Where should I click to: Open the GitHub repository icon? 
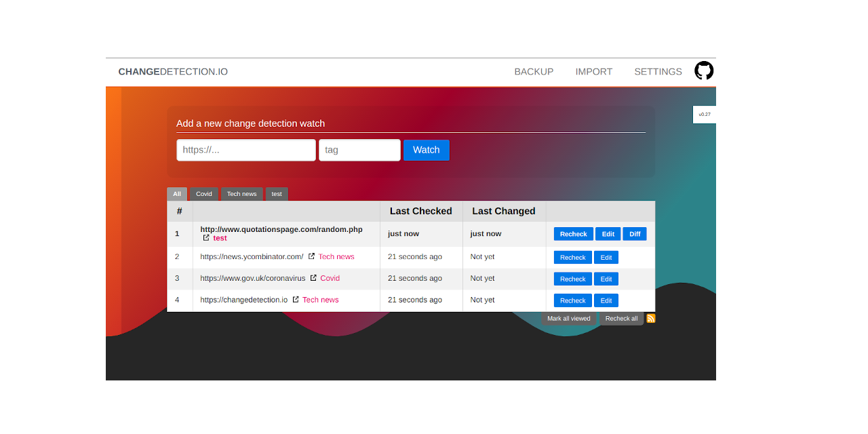tap(704, 71)
